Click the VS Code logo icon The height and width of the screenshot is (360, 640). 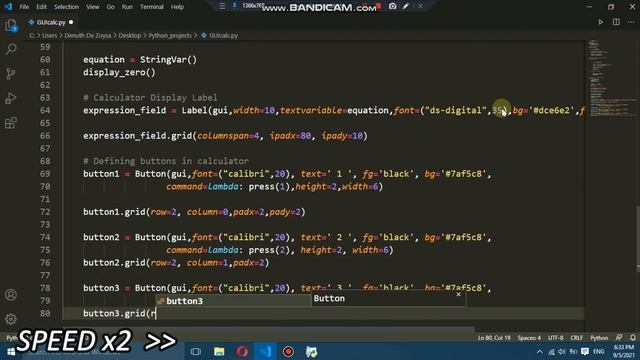[8, 7]
